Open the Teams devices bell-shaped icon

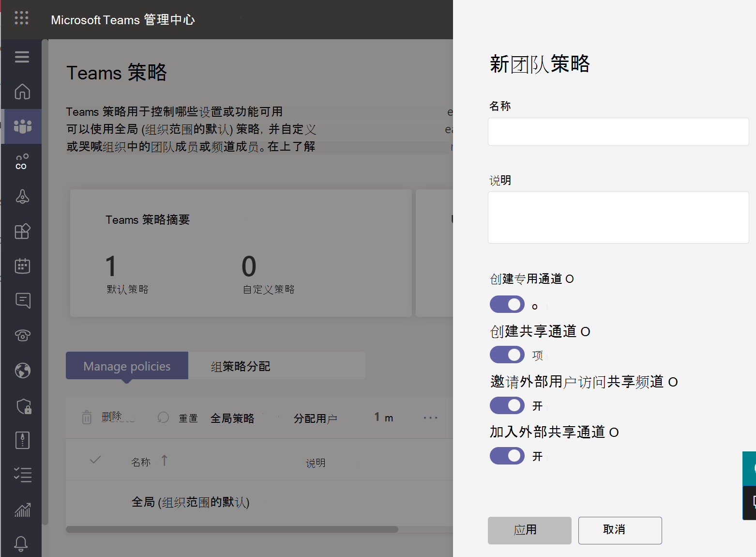[x=22, y=197]
